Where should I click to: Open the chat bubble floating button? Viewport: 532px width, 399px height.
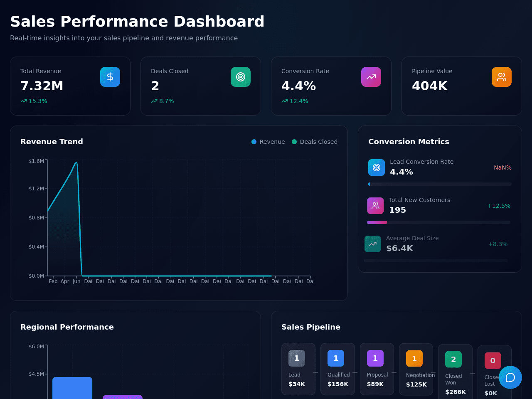[510, 377]
